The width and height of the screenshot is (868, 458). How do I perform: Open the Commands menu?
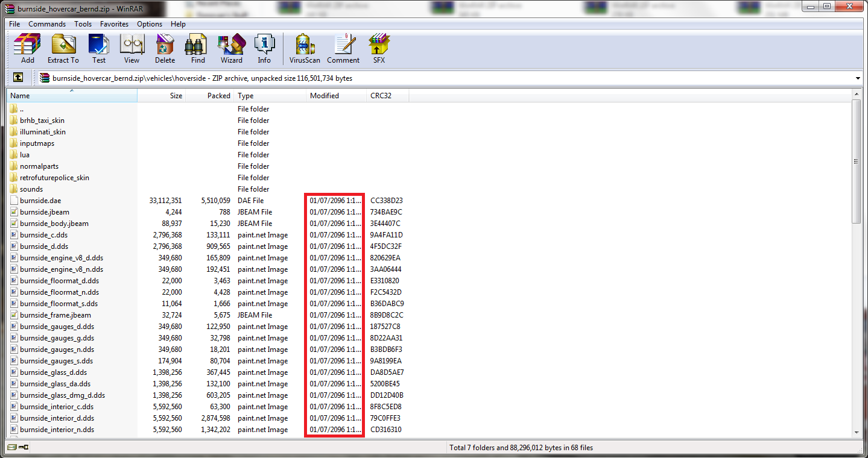(47, 24)
